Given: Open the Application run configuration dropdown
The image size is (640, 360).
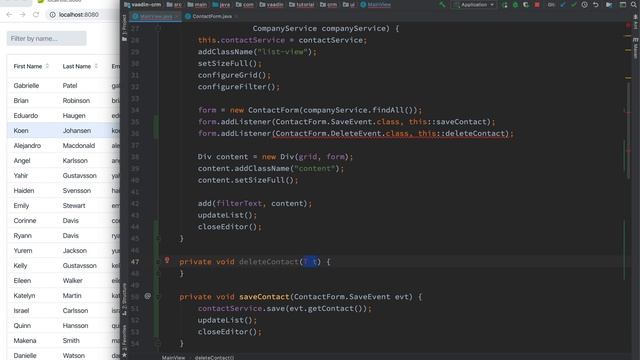Looking at the screenshot, I should point(473,4).
